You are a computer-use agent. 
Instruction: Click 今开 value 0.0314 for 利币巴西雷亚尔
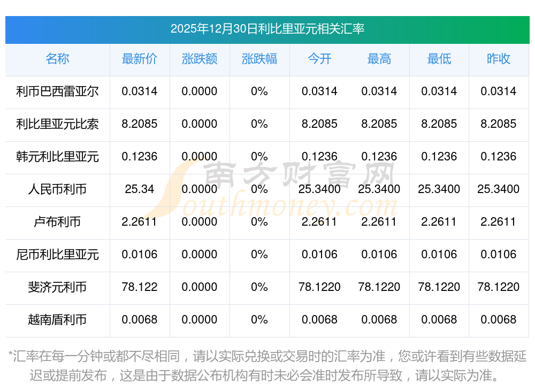point(319,91)
